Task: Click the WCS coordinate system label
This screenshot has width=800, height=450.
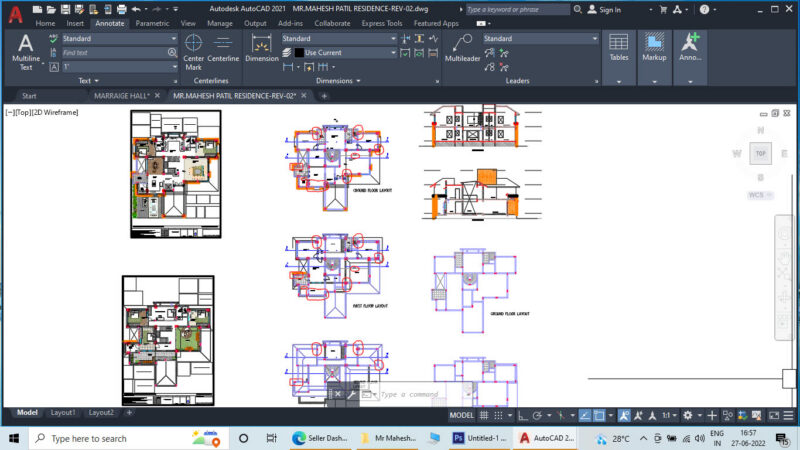Action: pos(757,195)
